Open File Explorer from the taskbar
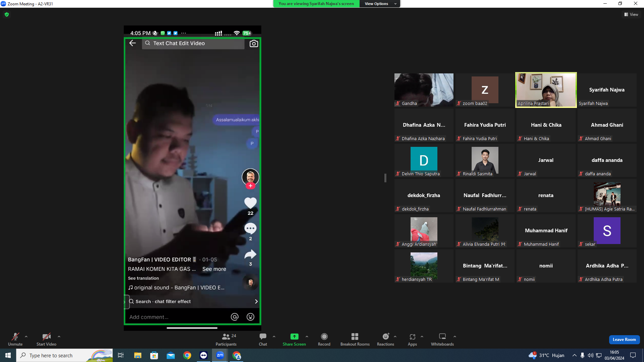Image resolution: width=644 pixels, height=362 pixels. [x=138, y=355]
